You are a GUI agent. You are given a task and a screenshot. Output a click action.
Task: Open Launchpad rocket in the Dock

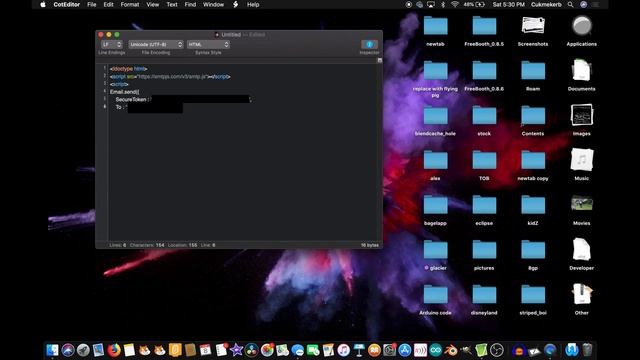pyautogui.click(x=83, y=350)
